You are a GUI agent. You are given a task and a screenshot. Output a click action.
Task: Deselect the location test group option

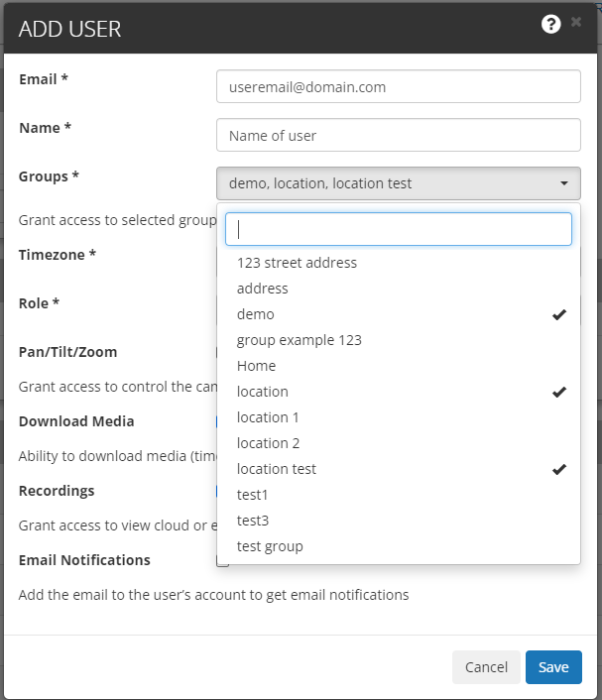pyautogui.click(x=277, y=469)
